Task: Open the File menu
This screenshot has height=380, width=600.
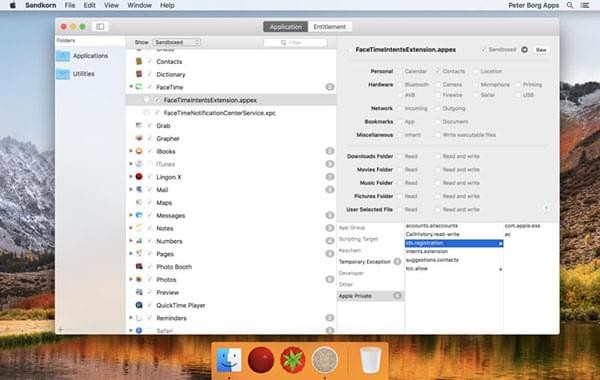Action: pos(70,5)
